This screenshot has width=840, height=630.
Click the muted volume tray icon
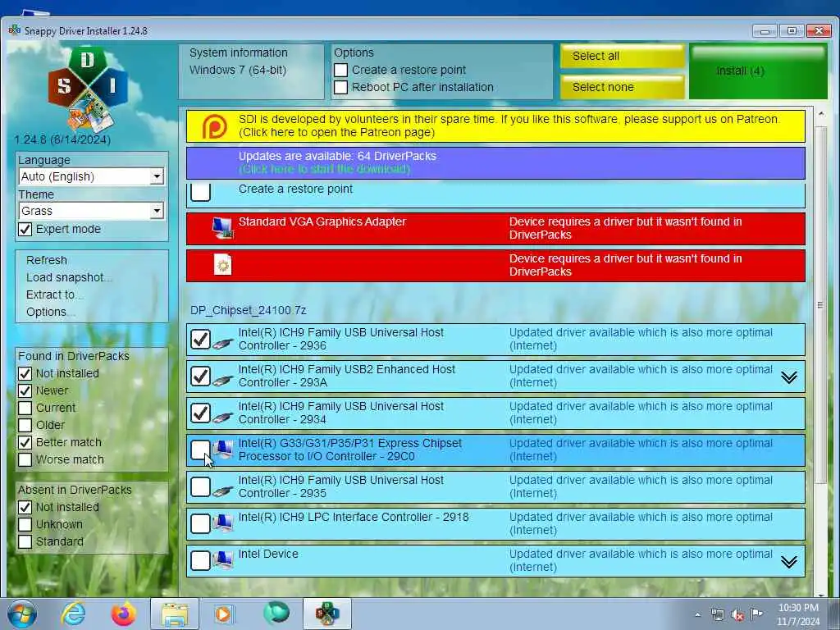737,615
